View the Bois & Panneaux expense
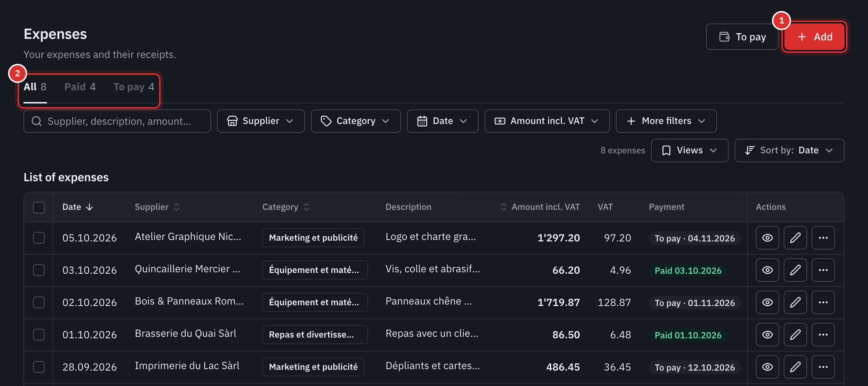Viewport: 868px width, 386px height. click(x=767, y=302)
